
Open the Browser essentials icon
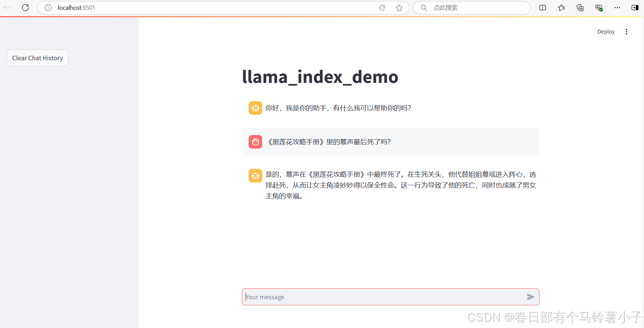pos(599,7)
